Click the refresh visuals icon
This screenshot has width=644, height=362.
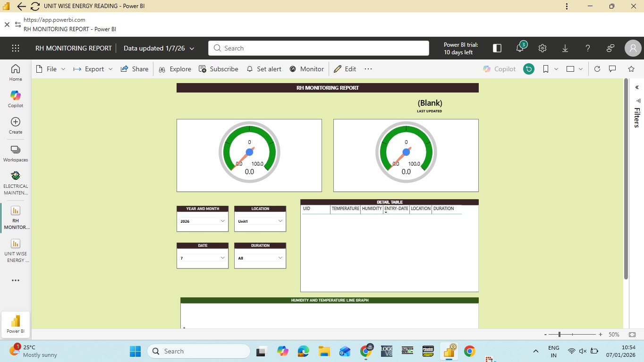[x=597, y=69]
